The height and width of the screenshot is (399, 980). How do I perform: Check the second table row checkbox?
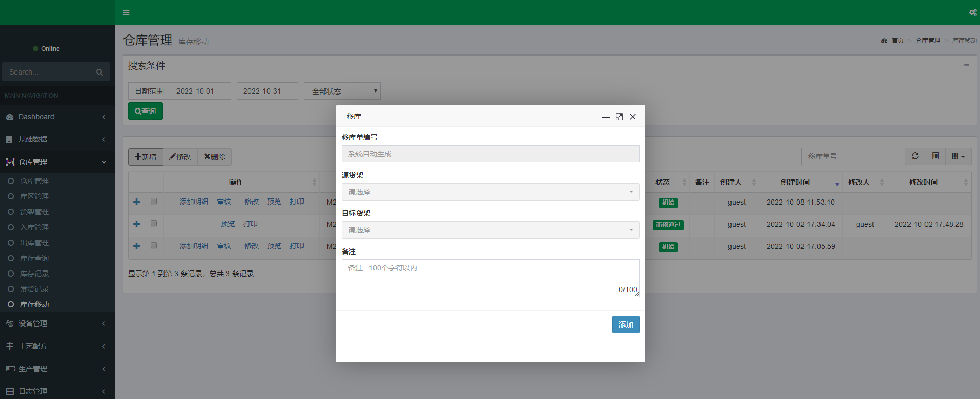pos(154,224)
